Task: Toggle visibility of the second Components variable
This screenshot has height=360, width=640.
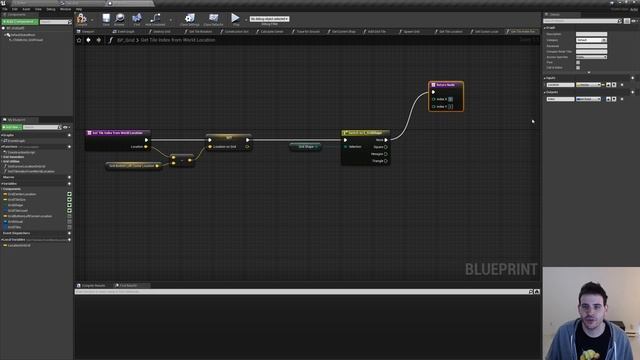Action: click(x=69, y=200)
